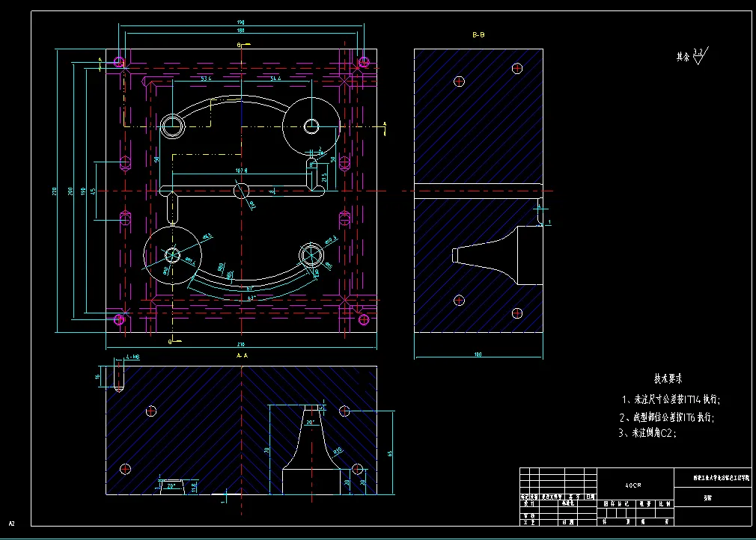Select the 63° angle dimension
The width and height of the screenshot is (756, 540).
point(251,298)
